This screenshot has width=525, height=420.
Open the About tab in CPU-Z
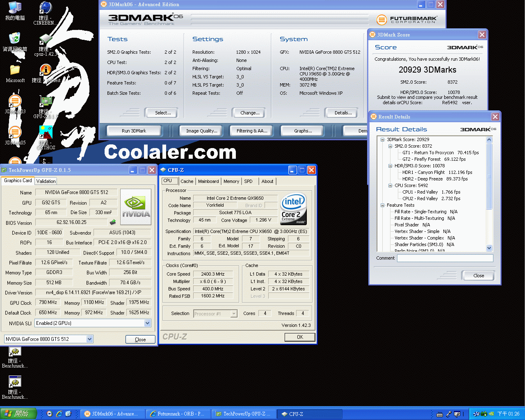pos(267,181)
